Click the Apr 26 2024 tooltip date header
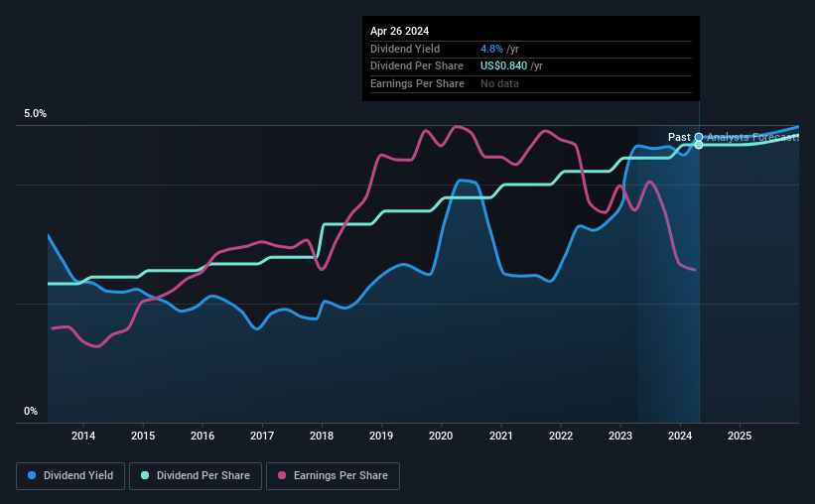 pyautogui.click(x=400, y=31)
